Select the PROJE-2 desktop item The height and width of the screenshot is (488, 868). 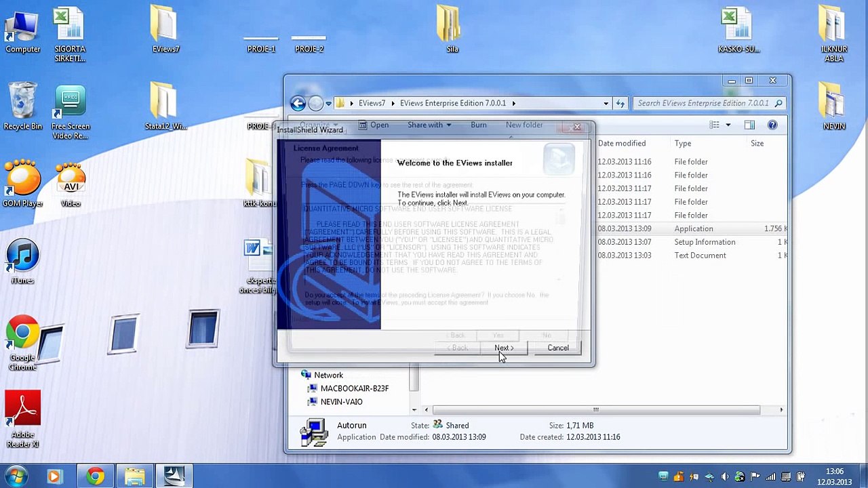309,44
